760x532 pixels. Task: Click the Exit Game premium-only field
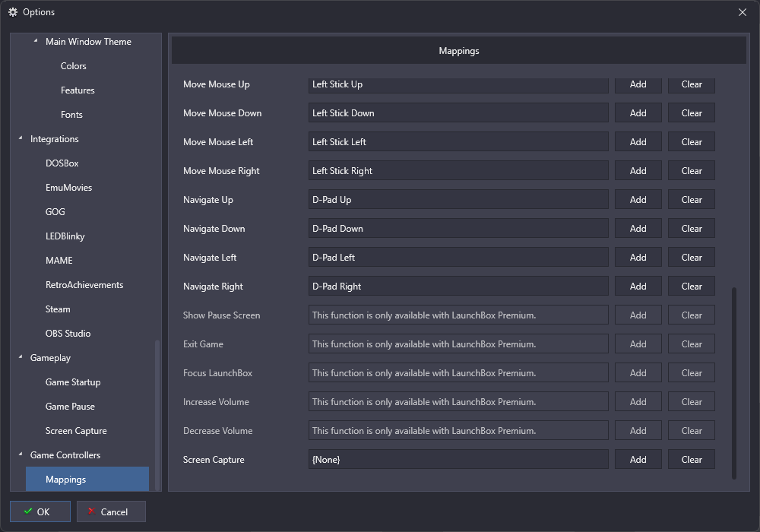458,344
